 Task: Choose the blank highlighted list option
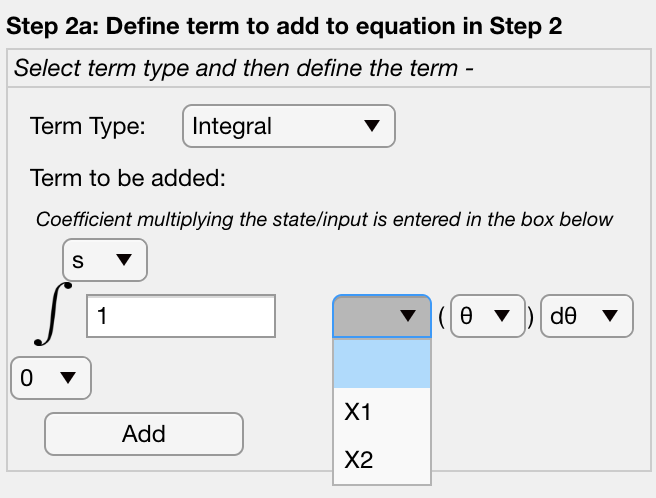coord(382,363)
